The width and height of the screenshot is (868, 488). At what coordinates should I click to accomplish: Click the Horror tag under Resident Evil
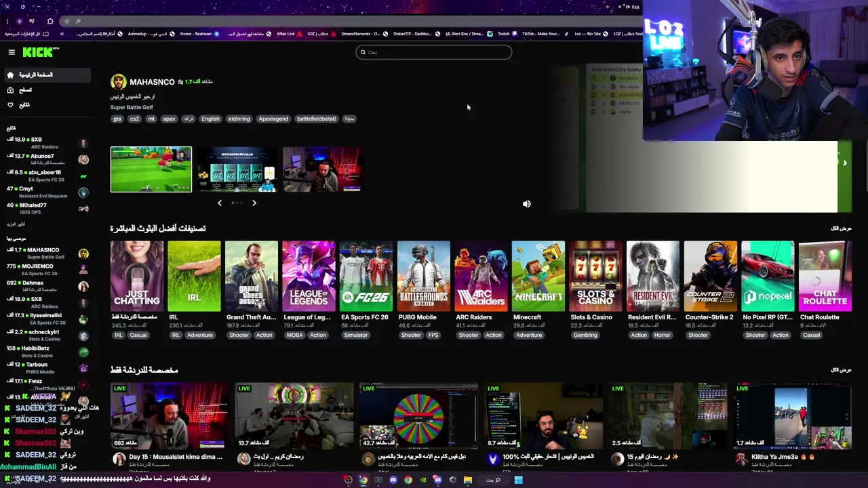pyautogui.click(x=662, y=335)
